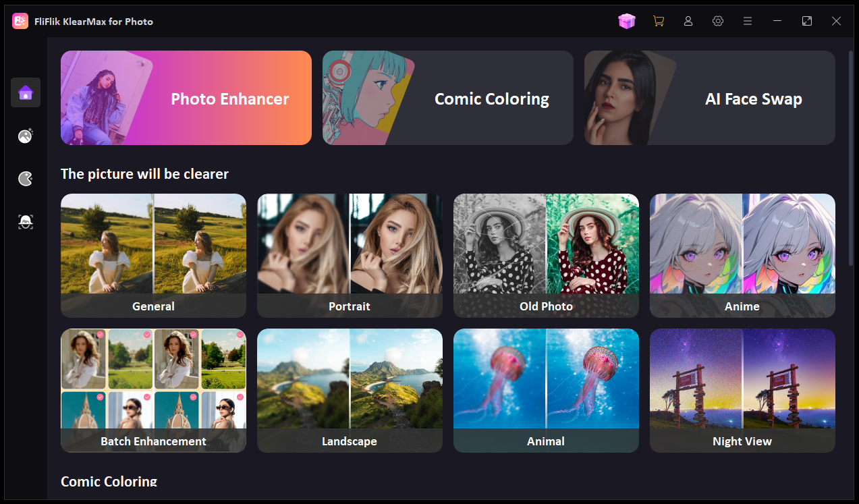859x504 pixels.
Task: Click the "FliFlik KlearMax for Photo" window title
Action: point(94,22)
